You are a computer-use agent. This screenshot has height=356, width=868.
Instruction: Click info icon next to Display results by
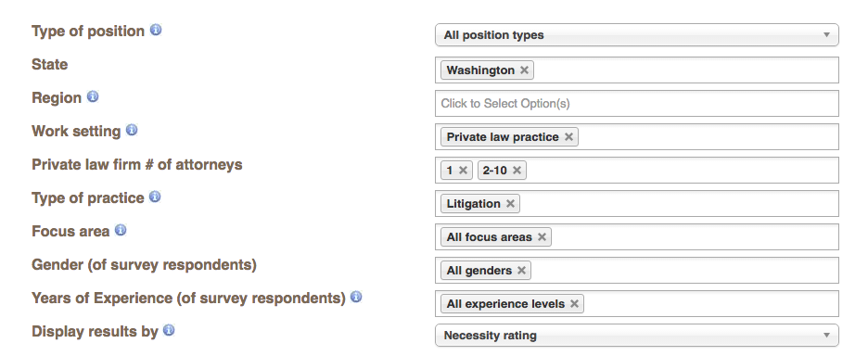pos(170,330)
